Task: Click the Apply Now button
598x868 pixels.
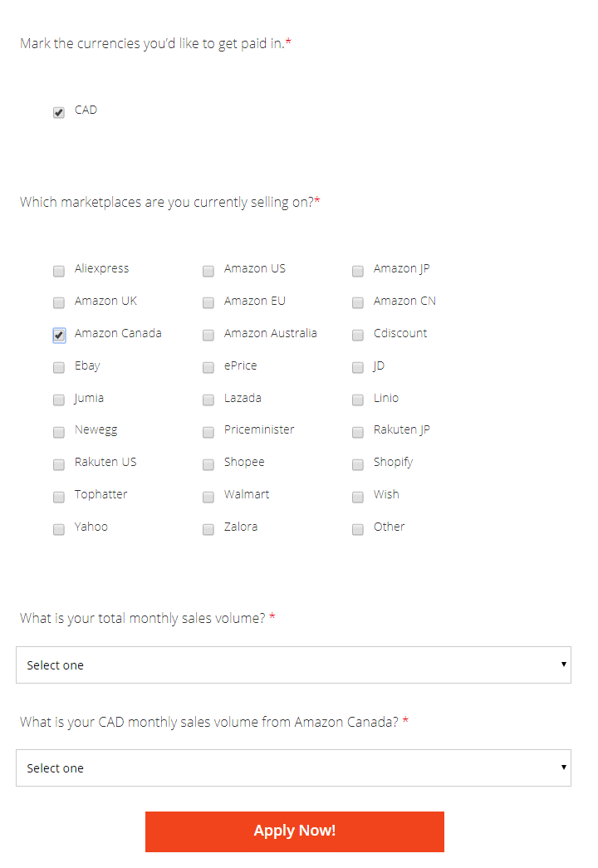Action: click(x=294, y=831)
